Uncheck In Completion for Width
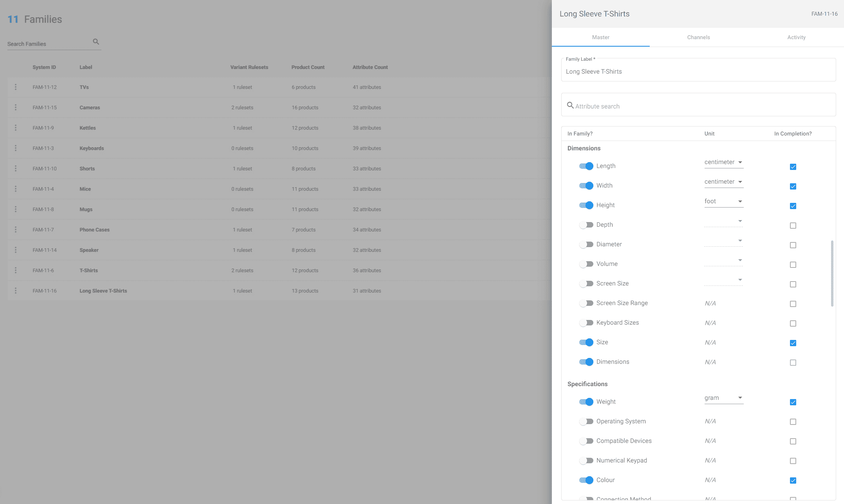Image resolution: width=844 pixels, height=504 pixels. coord(793,186)
